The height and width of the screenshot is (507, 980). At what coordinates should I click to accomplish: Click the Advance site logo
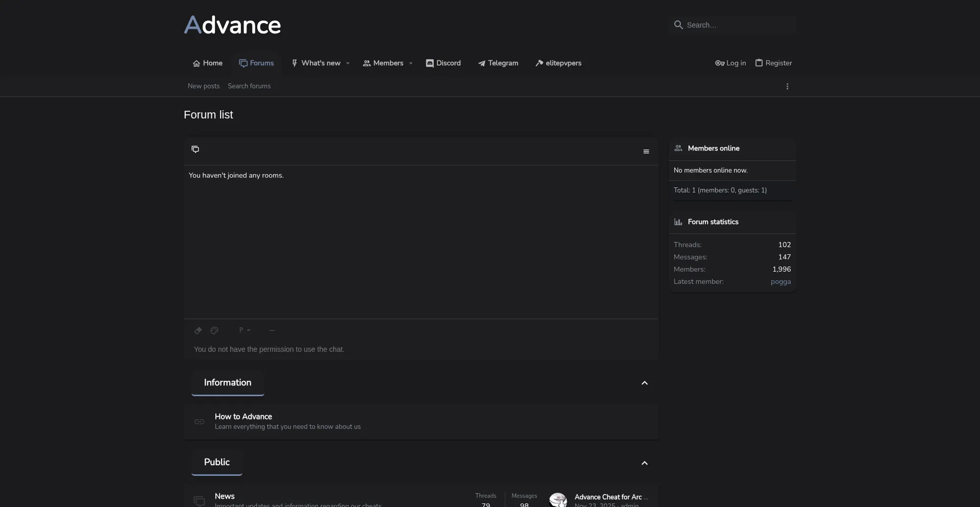232,25
